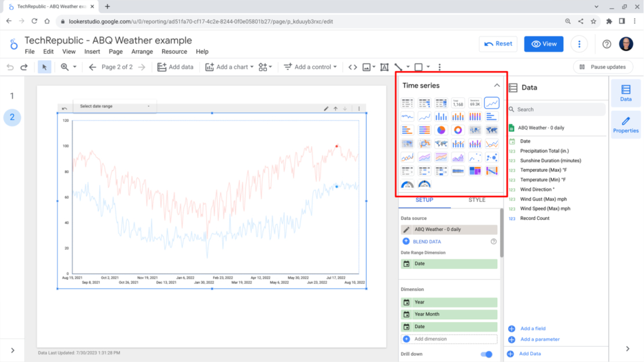
Task: Click the BLEND DATA link
Action: click(426, 241)
